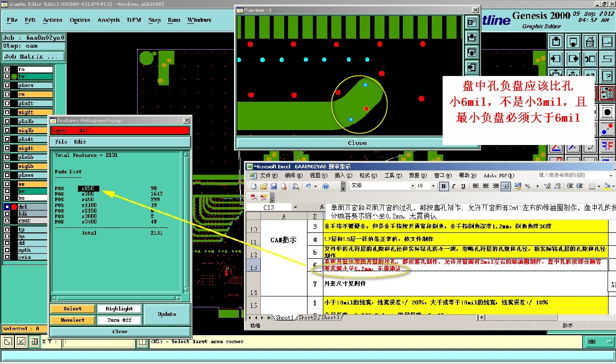Toggle checkbox for layer ts
The image size is (616, 364).
coord(7,77)
